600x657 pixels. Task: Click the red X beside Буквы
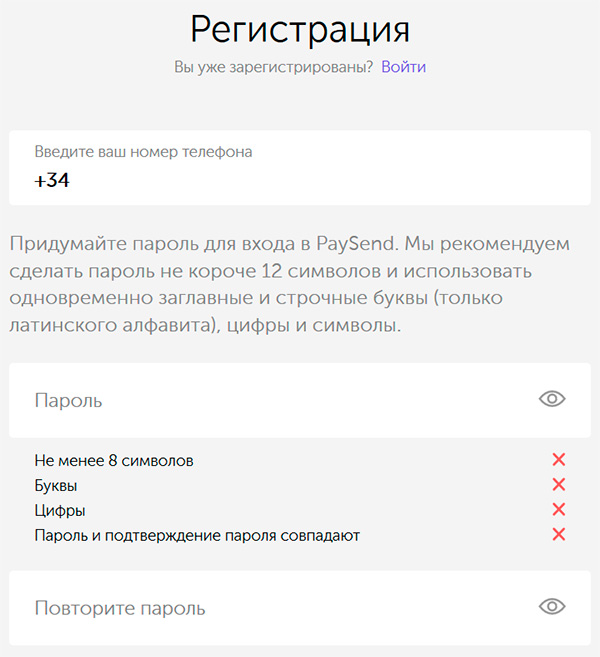[x=559, y=485]
